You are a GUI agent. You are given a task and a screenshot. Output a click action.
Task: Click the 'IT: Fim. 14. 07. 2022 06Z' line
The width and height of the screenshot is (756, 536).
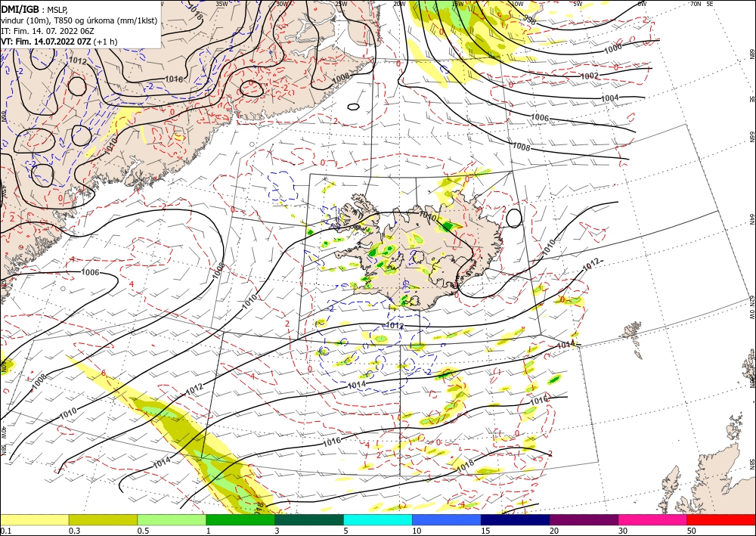[x=47, y=31]
